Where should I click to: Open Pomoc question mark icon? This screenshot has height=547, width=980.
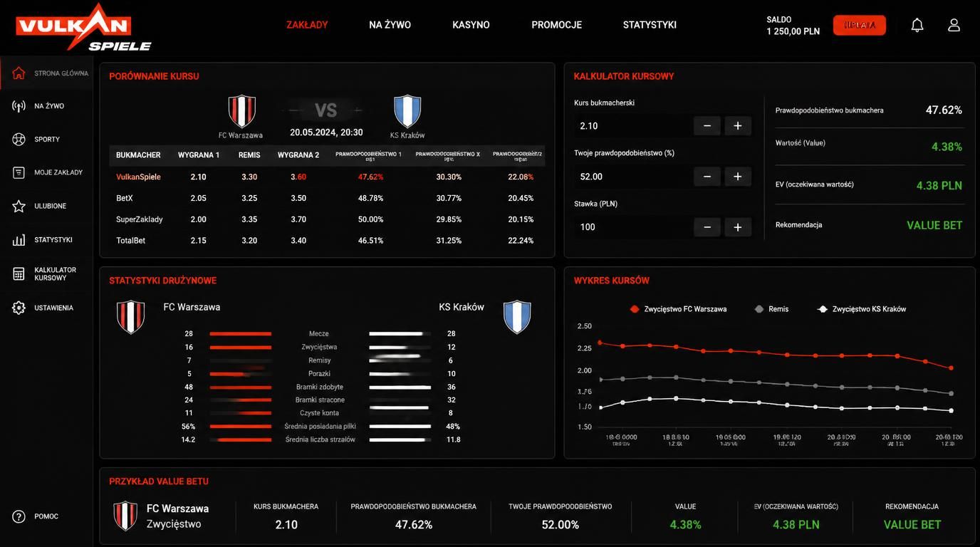[x=19, y=516]
